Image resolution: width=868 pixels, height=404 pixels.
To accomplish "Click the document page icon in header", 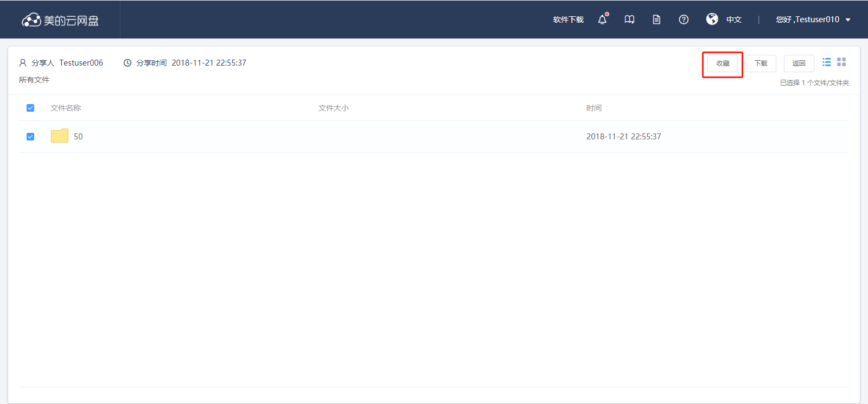I will coord(656,20).
